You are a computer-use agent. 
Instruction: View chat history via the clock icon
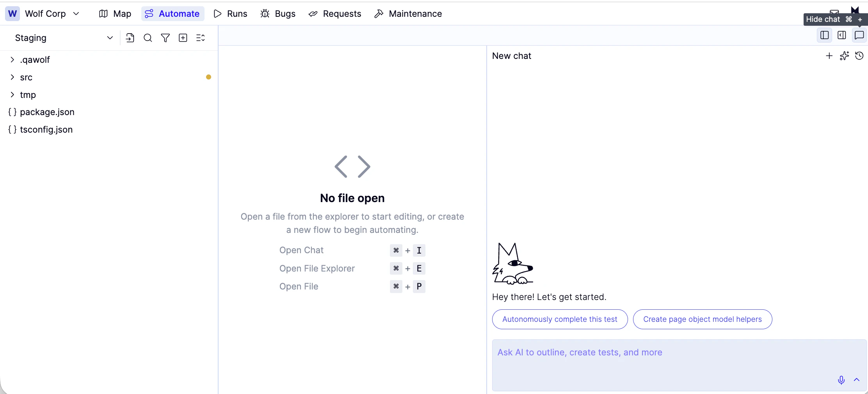[859, 56]
